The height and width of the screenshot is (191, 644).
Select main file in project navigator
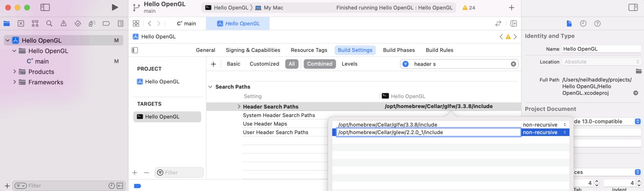[x=42, y=61]
